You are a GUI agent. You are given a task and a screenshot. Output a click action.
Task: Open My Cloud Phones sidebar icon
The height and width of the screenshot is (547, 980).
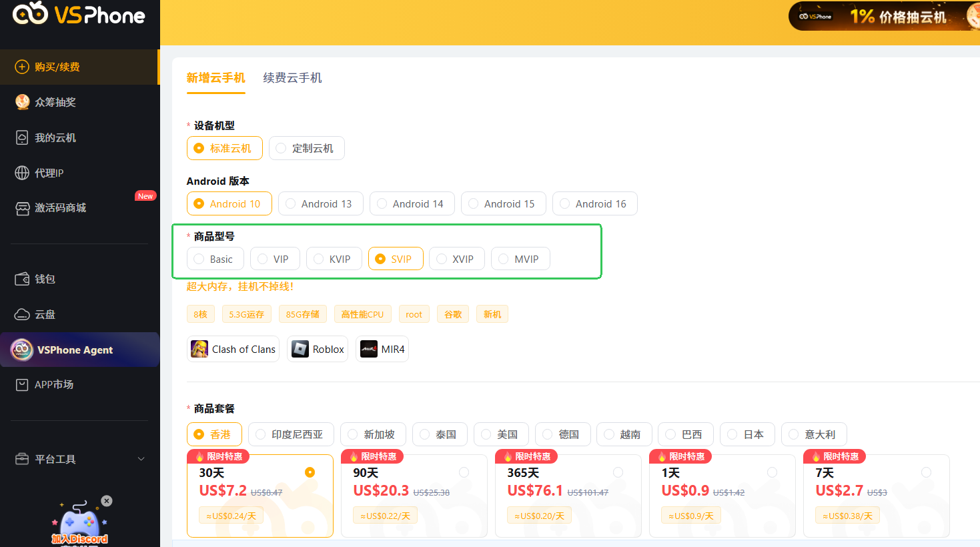22,137
